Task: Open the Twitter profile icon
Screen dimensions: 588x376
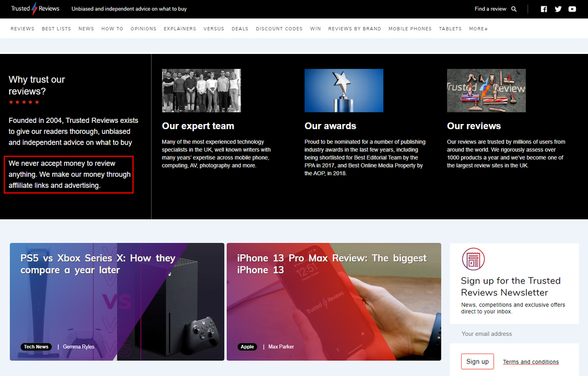Action: point(558,9)
